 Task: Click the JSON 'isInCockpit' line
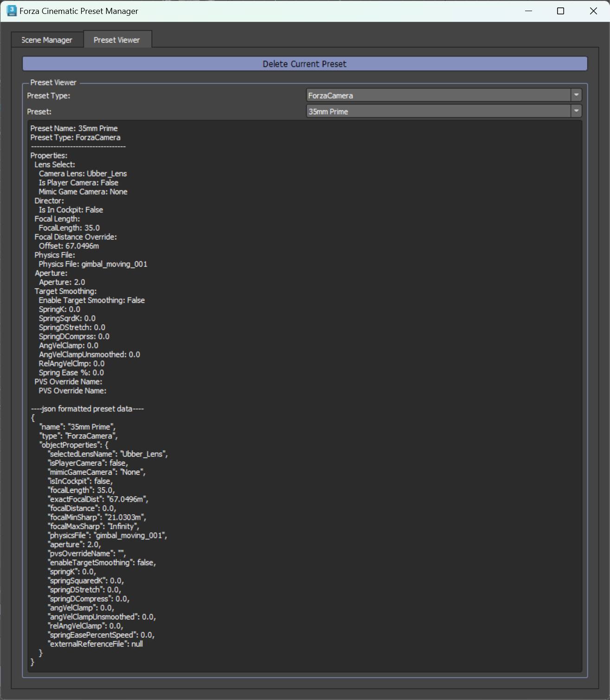tap(80, 482)
